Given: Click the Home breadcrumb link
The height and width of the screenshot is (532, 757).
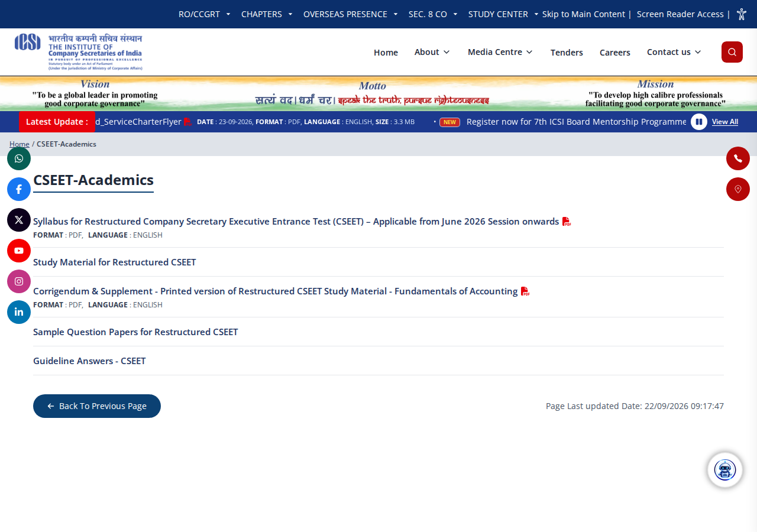Looking at the screenshot, I should coord(20,144).
